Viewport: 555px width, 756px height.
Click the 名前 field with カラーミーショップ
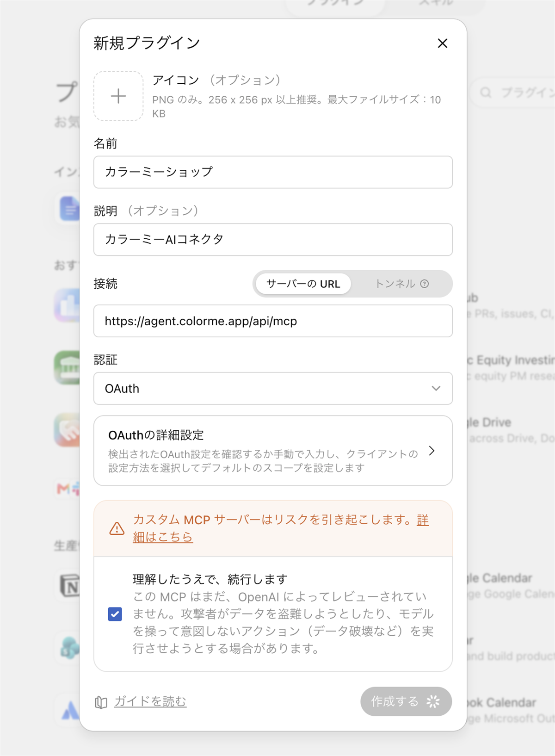coord(273,172)
